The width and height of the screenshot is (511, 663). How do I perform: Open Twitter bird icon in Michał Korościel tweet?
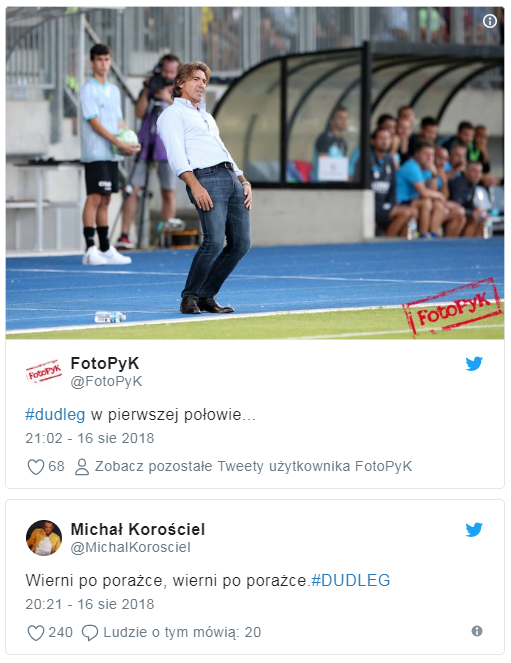(x=474, y=529)
